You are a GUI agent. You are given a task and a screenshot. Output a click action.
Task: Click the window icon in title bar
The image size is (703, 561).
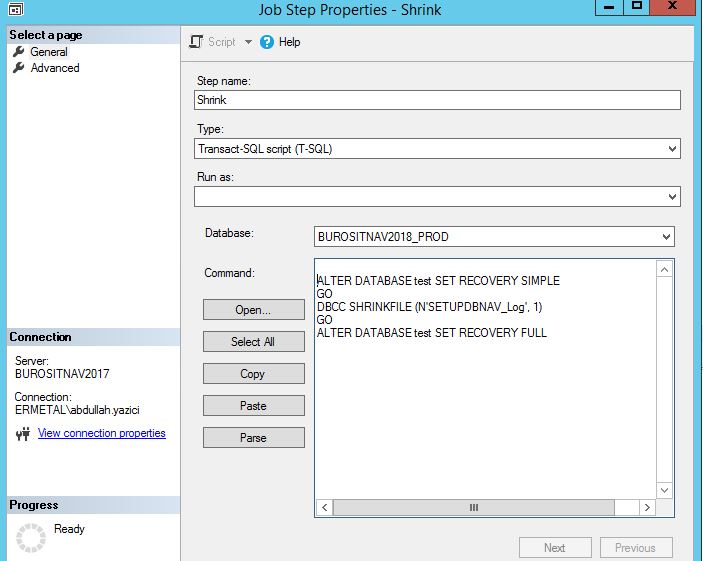click(14, 8)
